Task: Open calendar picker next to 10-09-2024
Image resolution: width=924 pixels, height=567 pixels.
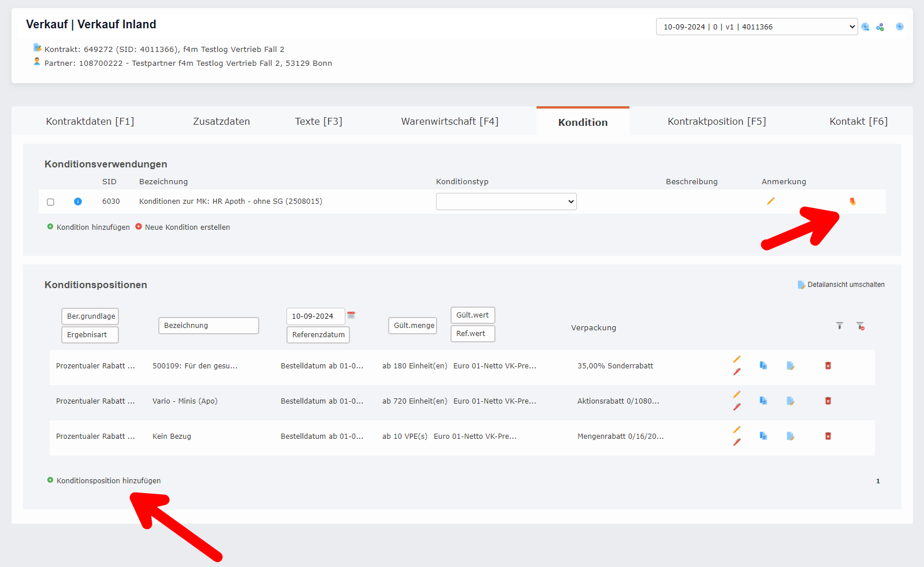Action: click(351, 315)
